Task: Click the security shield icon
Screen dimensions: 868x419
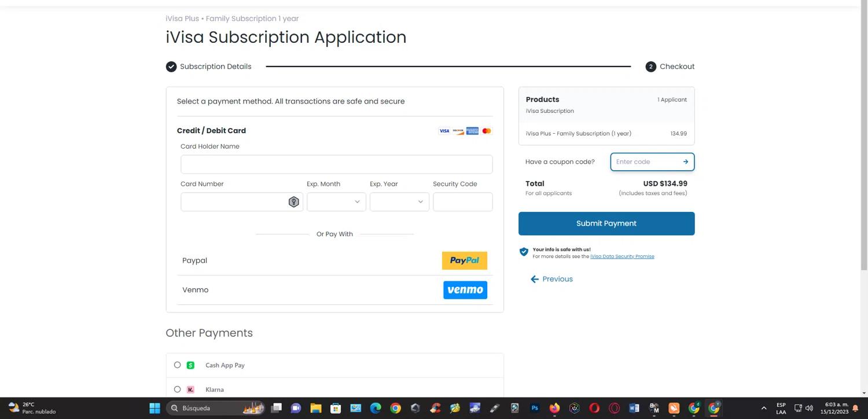Action: pos(524,252)
